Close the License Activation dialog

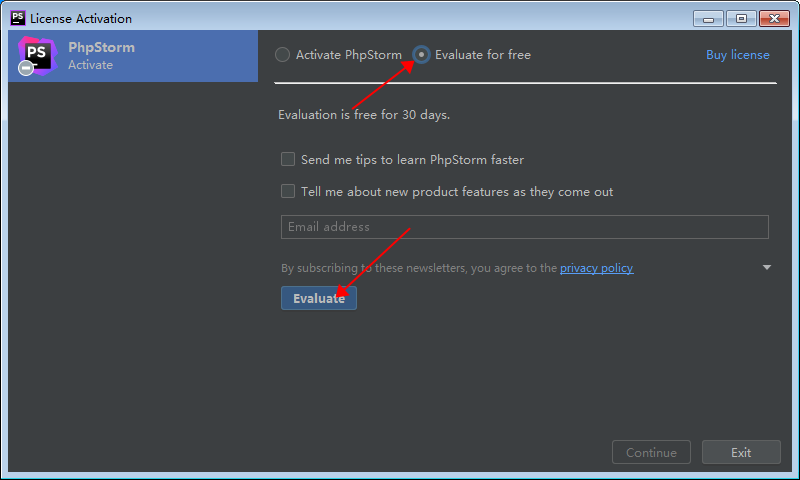pyautogui.click(x=774, y=18)
